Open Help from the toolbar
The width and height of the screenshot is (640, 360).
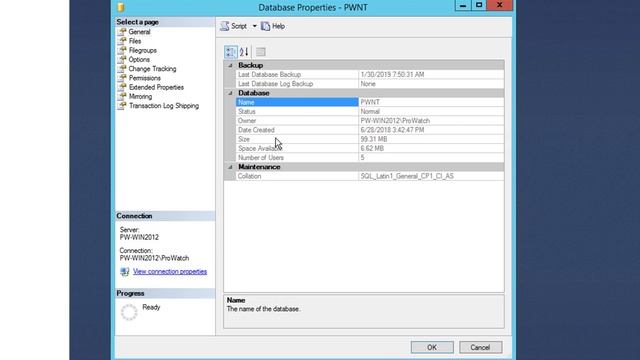(x=273, y=26)
